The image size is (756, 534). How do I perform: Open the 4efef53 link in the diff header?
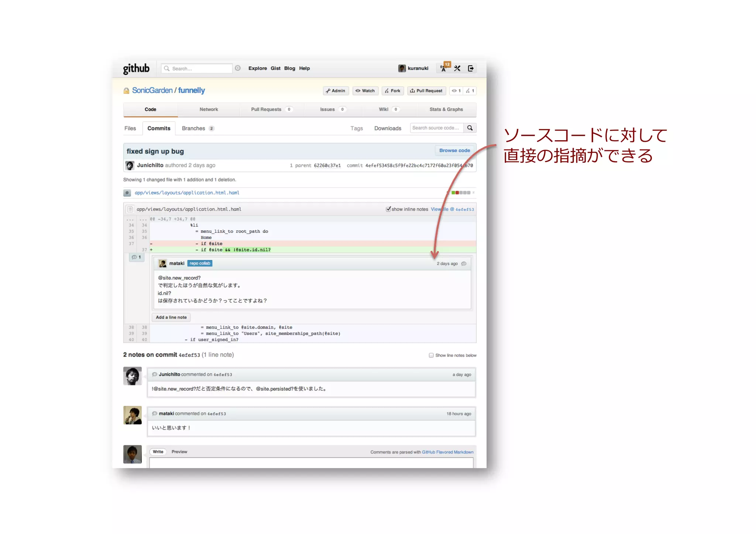pos(464,209)
